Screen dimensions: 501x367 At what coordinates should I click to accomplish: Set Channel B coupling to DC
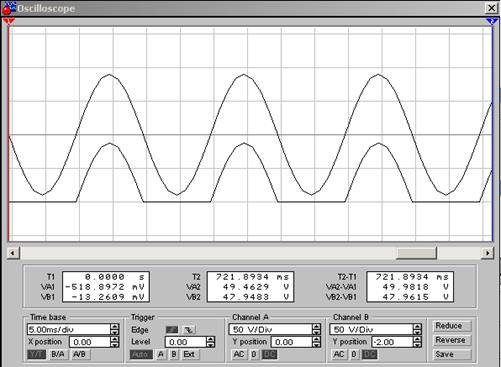pos(369,354)
